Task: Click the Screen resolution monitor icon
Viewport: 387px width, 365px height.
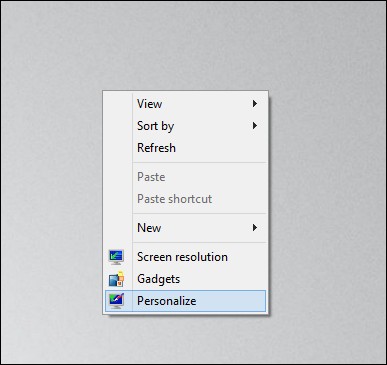Action: tap(116, 257)
